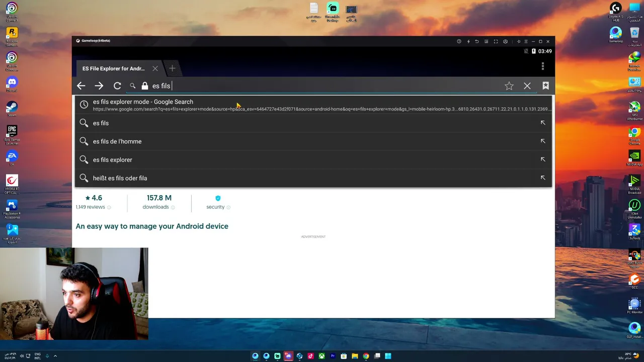Open Discord from the taskbar
This screenshot has width=644, height=362.
coord(288,356)
